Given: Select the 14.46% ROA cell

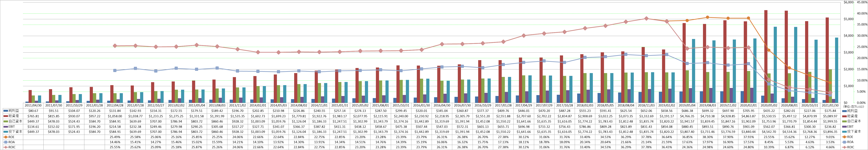Looking at the screenshot, I should tap(114, 142).
